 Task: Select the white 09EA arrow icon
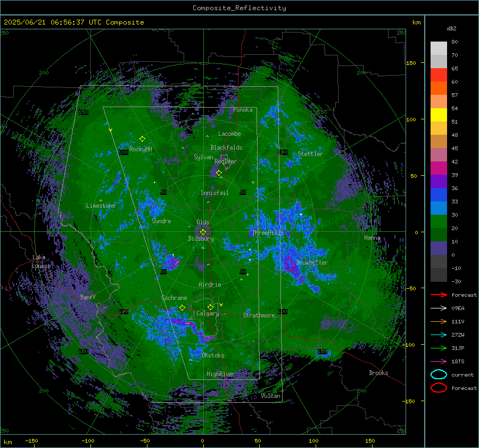(x=439, y=308)
